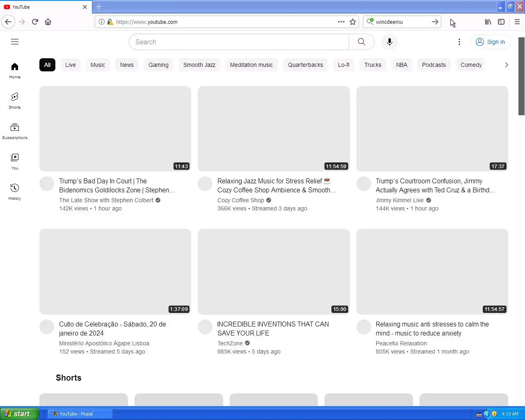
Task: Click the security shield tray icon
Action: (x=494, y=414)
